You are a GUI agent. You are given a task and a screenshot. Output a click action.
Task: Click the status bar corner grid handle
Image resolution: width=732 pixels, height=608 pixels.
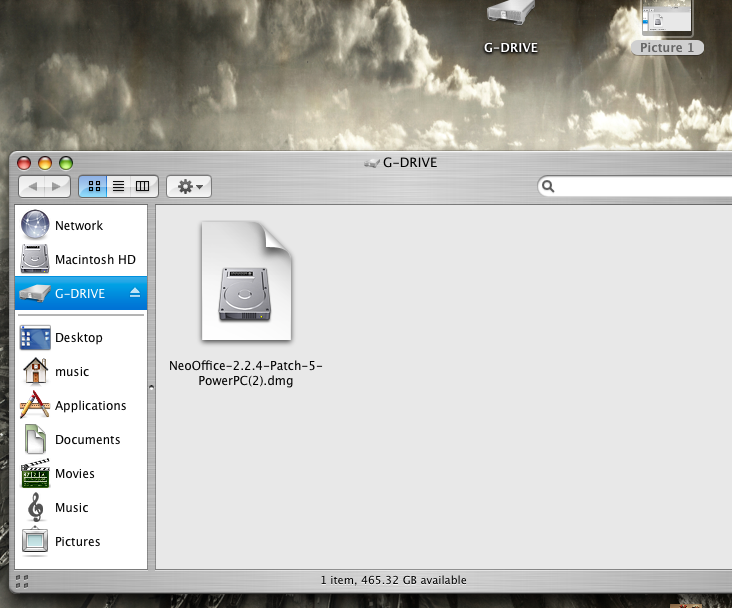click(x=21, y=581)
